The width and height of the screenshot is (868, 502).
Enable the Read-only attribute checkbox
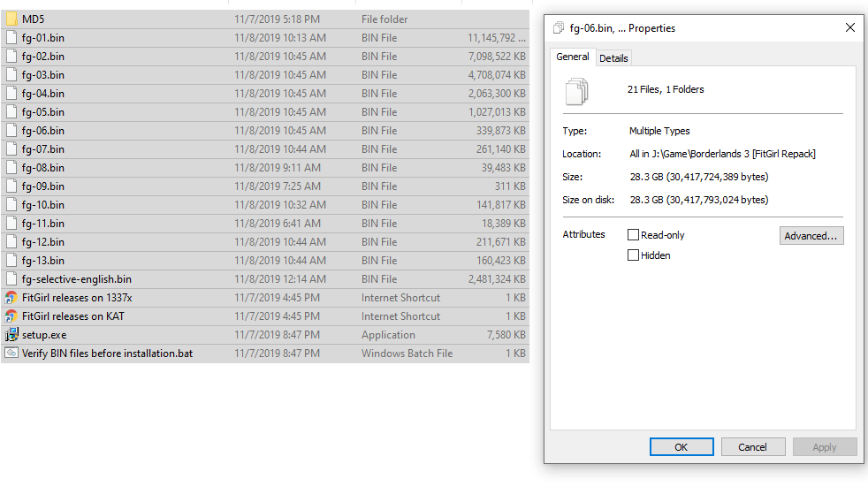tap(633, 235)
